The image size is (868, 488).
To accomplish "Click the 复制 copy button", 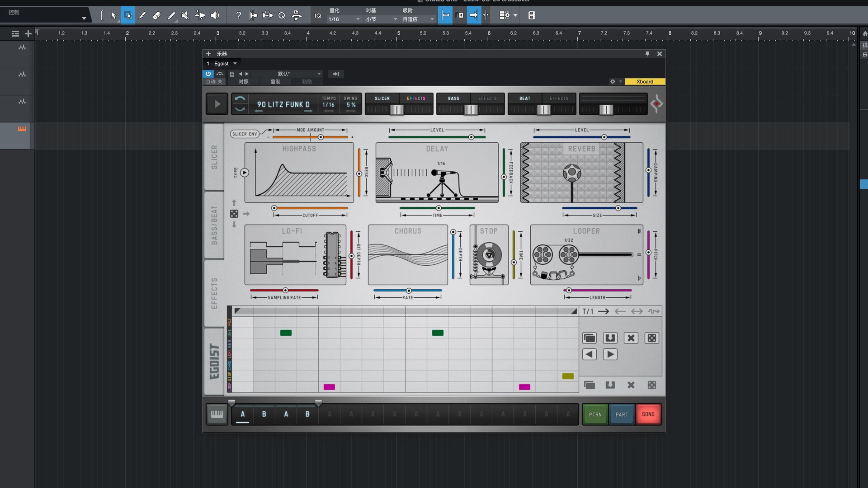I will point(275,82).
